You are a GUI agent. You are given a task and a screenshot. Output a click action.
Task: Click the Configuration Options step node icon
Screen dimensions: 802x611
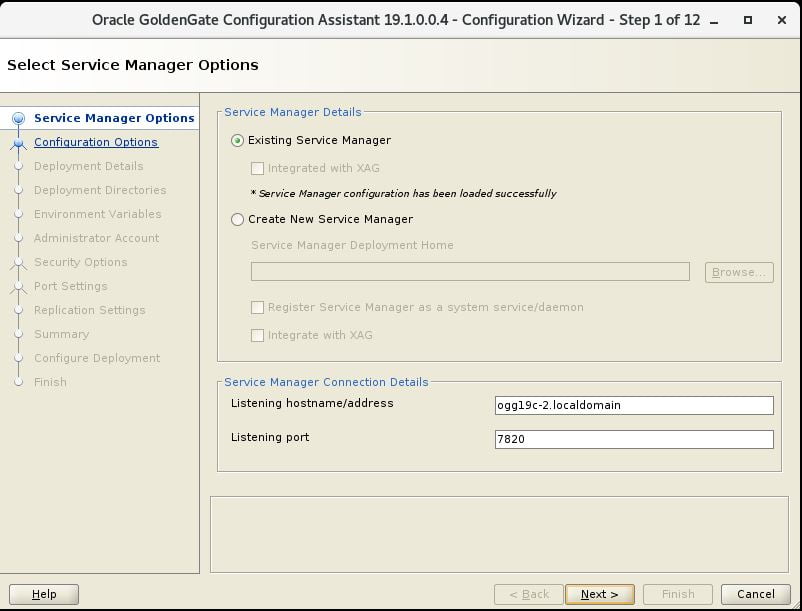point(18,143)
